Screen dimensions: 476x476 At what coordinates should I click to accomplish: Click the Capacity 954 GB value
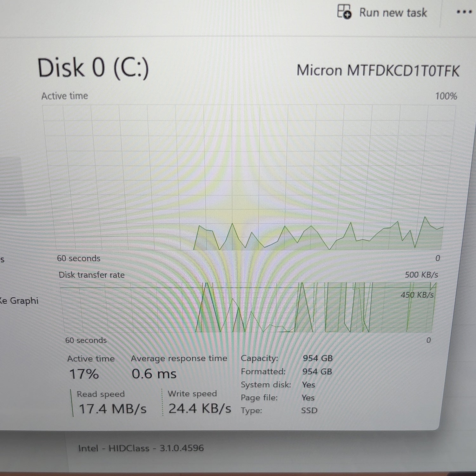318,358
